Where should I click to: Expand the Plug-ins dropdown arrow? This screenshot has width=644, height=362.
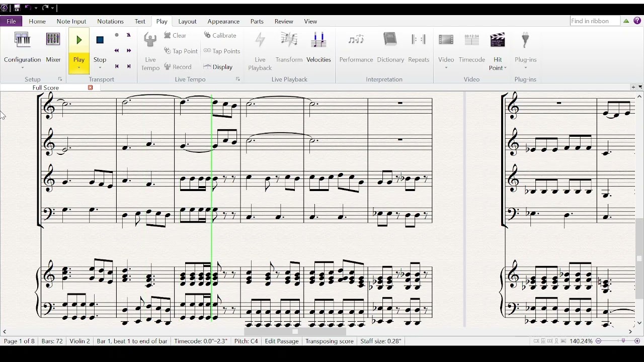(x=525, y=68)
